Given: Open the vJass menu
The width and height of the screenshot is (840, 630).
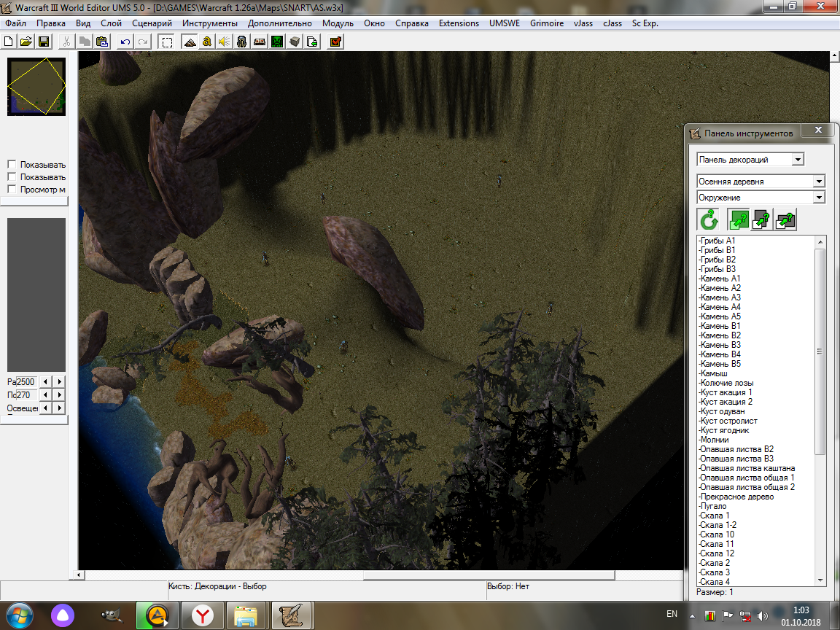Looking at the screenshot, I should pos(583,23).
